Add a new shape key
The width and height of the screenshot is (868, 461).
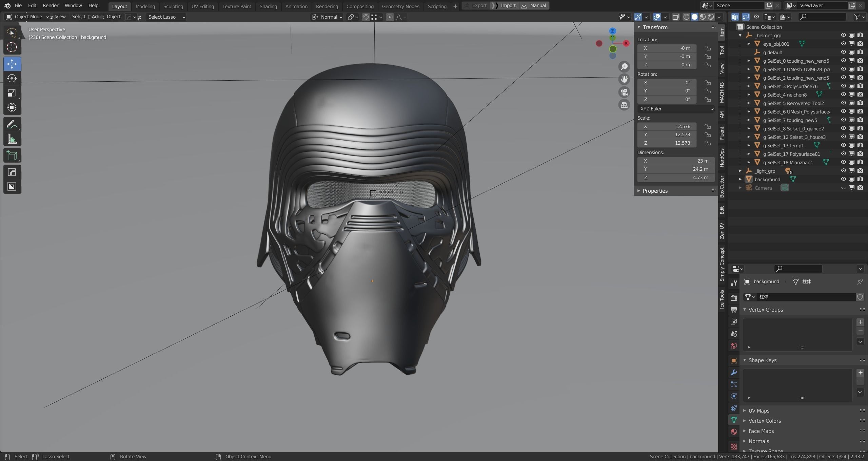click(860, 373)
